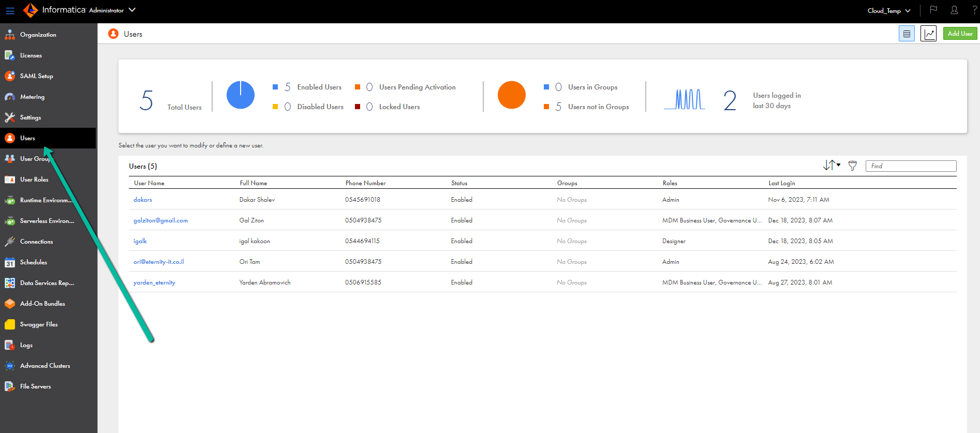
Task: Click the notifications flag icon
Action: [933, 10]
